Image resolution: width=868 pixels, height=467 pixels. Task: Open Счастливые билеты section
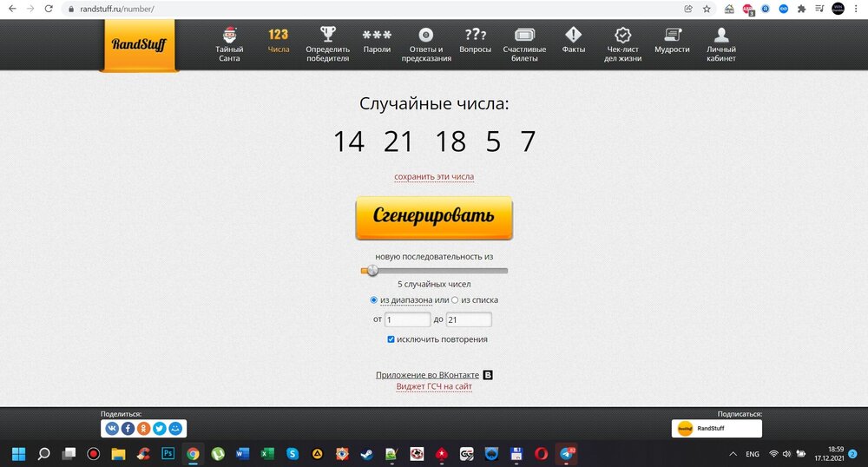[x=524, y=43]
